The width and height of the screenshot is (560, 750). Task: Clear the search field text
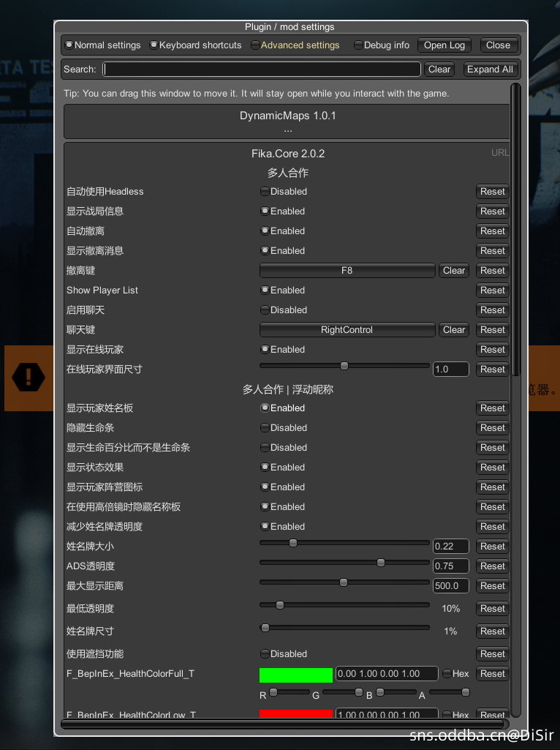click(x=439, y=70)
